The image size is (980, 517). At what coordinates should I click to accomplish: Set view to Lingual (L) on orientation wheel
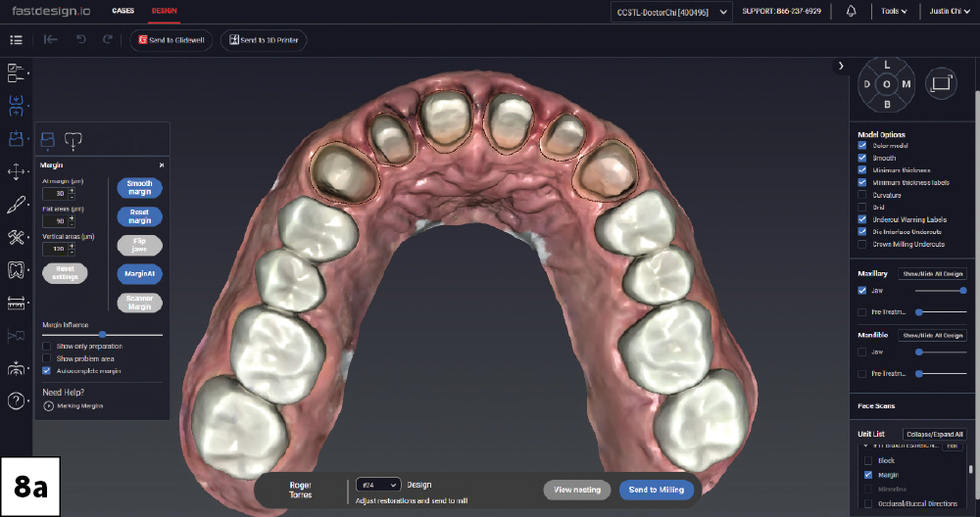[887, 65]
